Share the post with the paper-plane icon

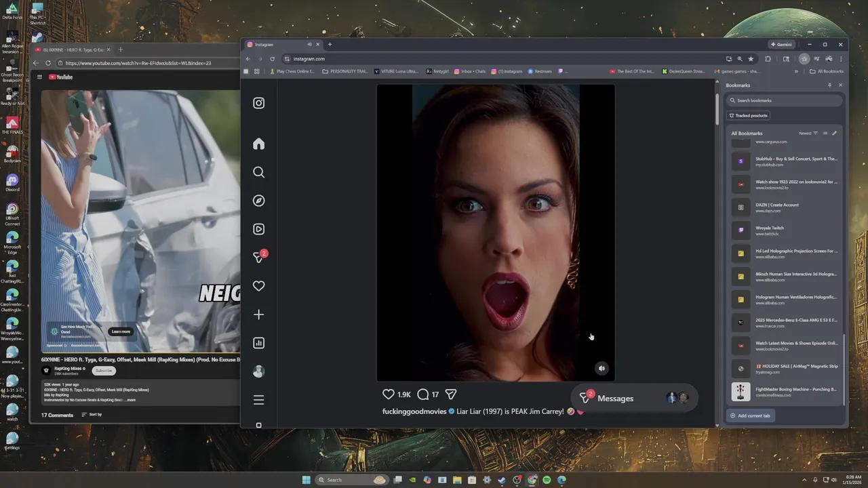(450, 394)
